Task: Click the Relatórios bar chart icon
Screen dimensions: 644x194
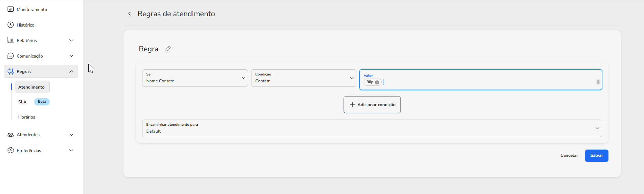Action: click(11, 40)
